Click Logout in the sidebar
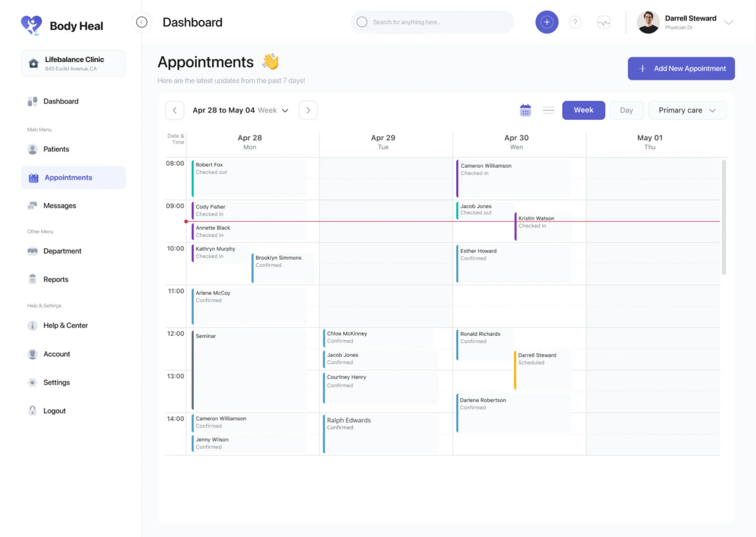Viewport: 756px width, 537px height. pyautogui.click(x=55, y=411)
